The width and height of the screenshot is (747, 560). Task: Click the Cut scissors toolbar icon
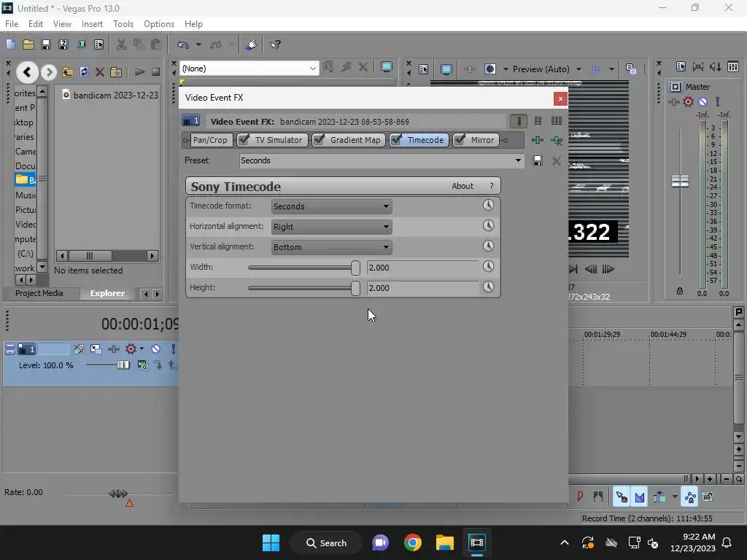[121, 44]
